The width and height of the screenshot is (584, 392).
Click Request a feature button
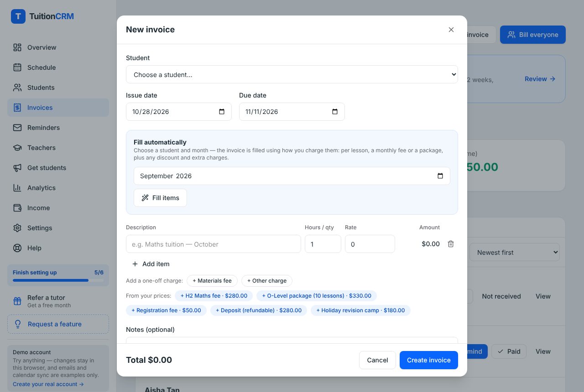point(58,324)
